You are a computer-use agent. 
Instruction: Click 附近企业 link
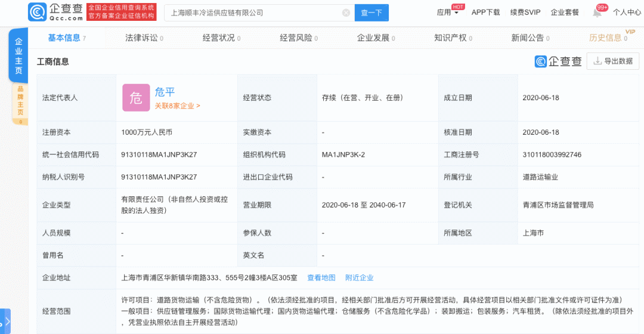pyautogui.click(x=360, y=278)
